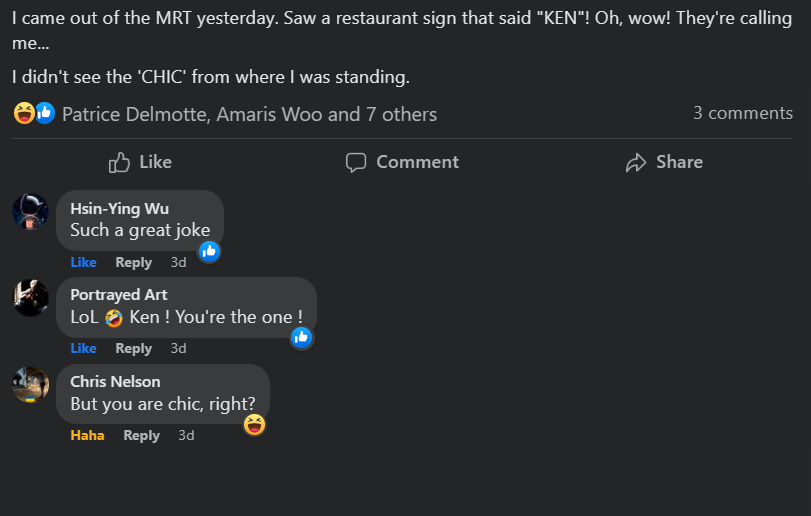Reply to Chris Nelson's comment
The image size is (811, 516).
pyautogui.click(x=142, y=435)
